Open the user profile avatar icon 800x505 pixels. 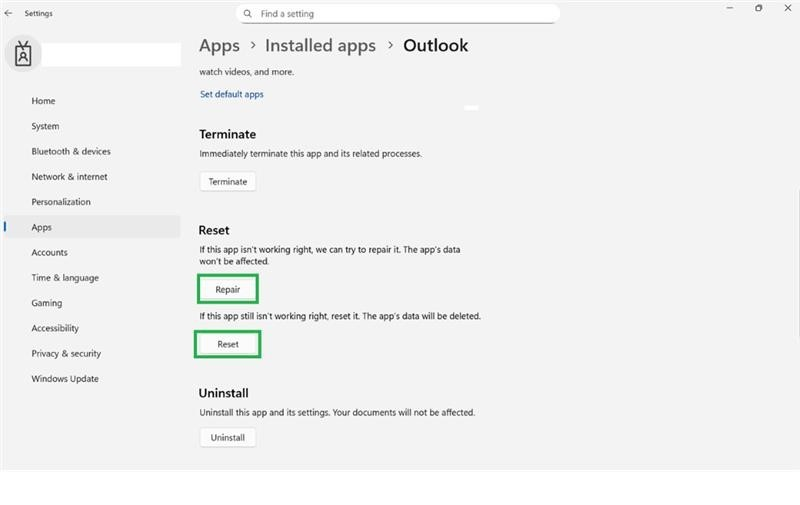point(23,54)
